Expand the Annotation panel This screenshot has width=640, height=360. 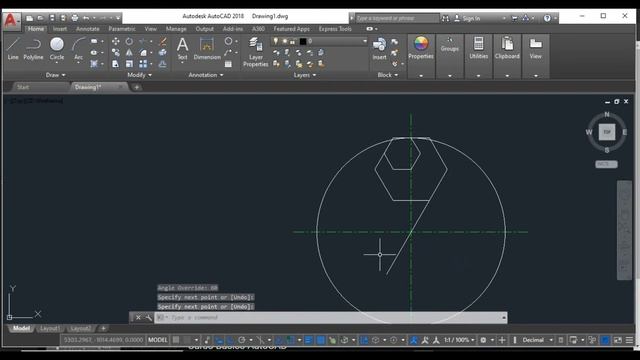(x=206, y=75)
